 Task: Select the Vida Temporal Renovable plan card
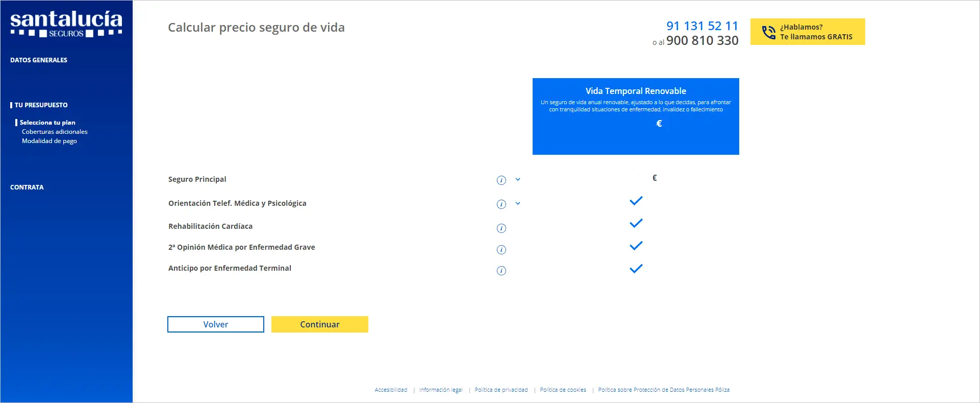635,116
